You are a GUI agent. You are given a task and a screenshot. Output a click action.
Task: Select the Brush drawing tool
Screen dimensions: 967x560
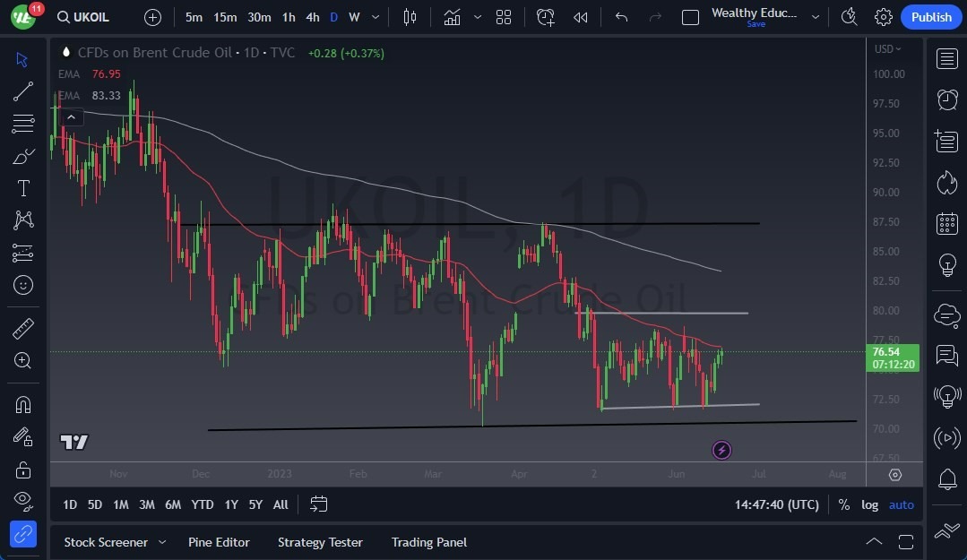(23, 155)
